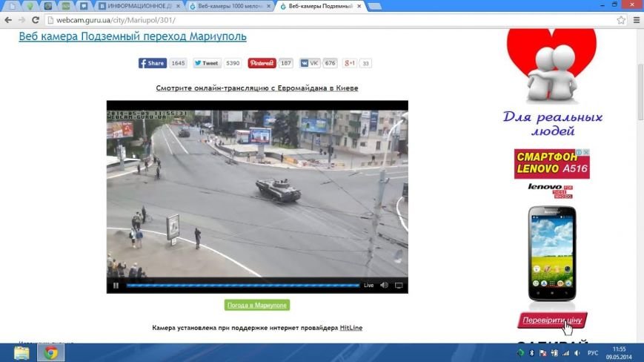Click the video progress bar
Viewport: 644px width, 362px height.
[x=243, y=285]
